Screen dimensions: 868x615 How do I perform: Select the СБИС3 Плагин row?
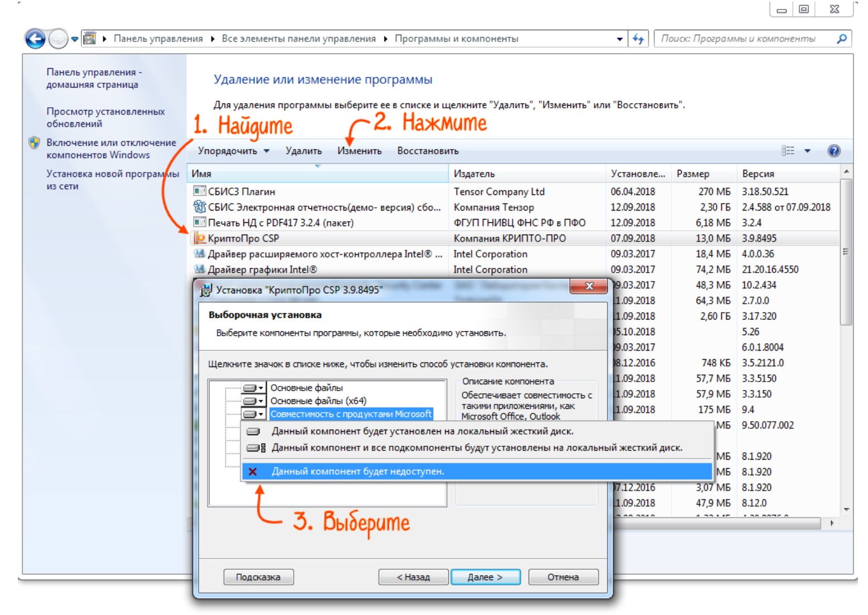tap(514, 192)
